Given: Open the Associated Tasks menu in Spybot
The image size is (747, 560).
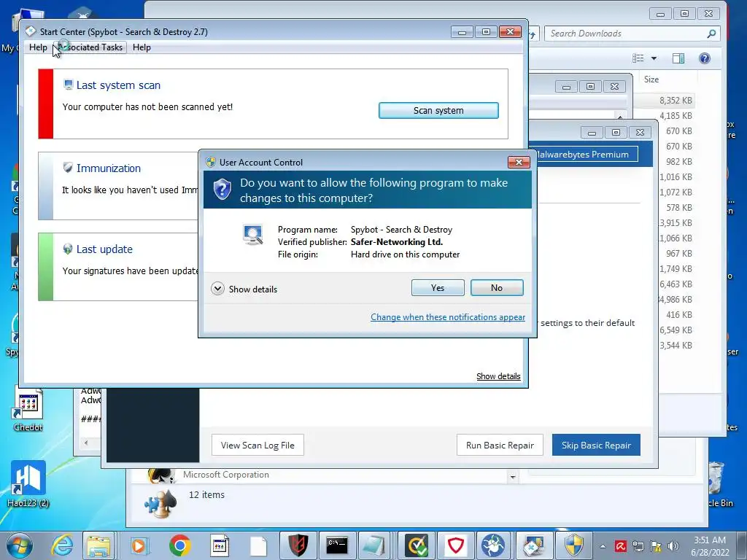Looking at the screenshot, I should tap(90, 47).
